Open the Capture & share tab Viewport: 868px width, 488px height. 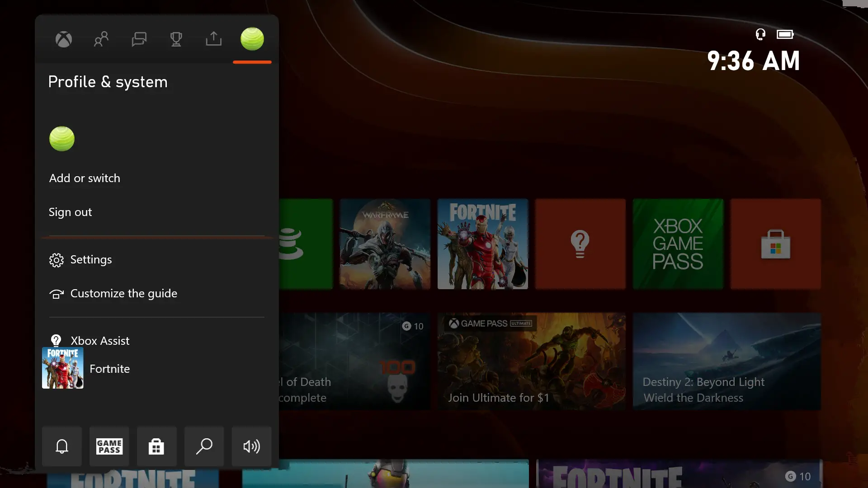pyautogui.click(x=214, y=40)
